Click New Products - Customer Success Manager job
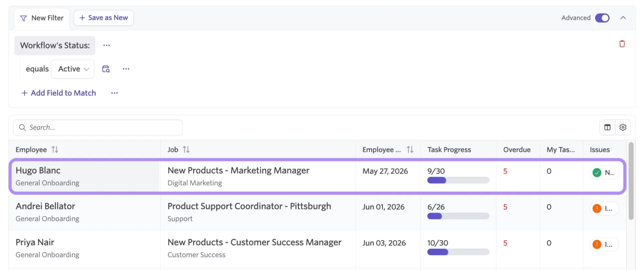 (x=254, y=242)
